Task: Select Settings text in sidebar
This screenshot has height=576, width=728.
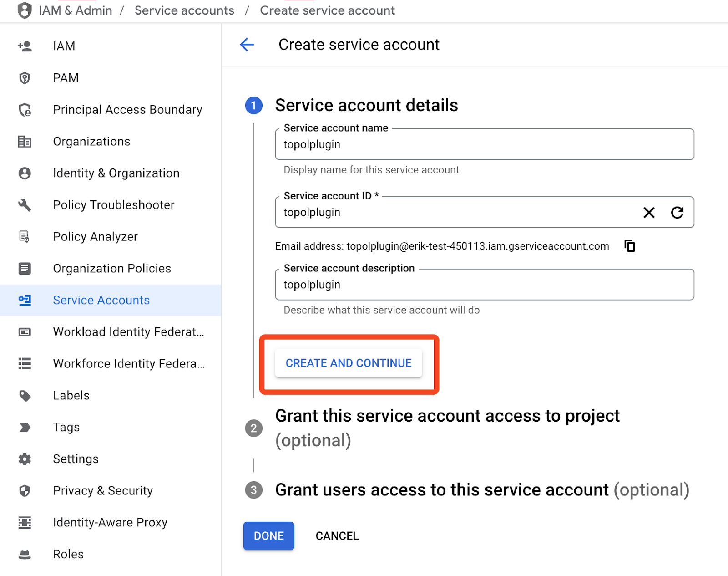Action: (x=76, y=459)
